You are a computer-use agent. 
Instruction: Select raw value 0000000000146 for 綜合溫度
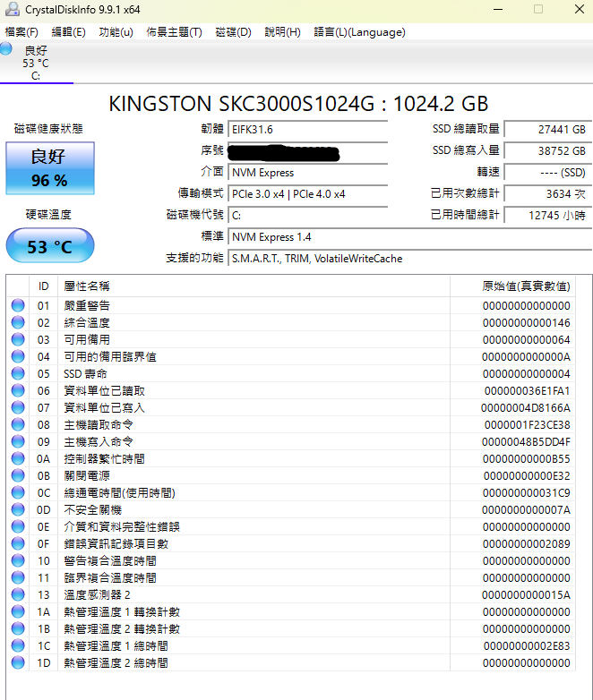tap(527, 323)
